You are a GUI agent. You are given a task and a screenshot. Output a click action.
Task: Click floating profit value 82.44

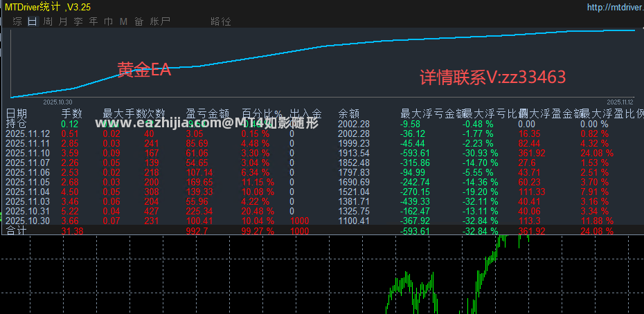tap(530, 143)
